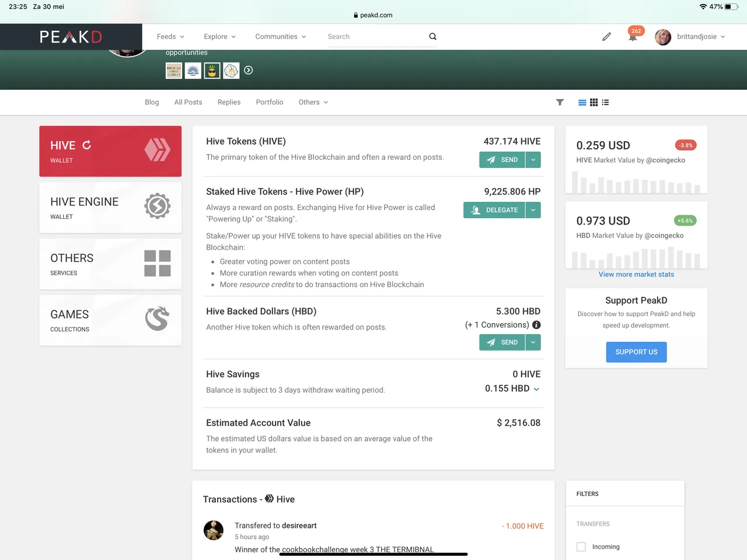This screenshot has height=560, width=747.
Task: Switch to grid layout view
Action: click(x=594, y=102)
